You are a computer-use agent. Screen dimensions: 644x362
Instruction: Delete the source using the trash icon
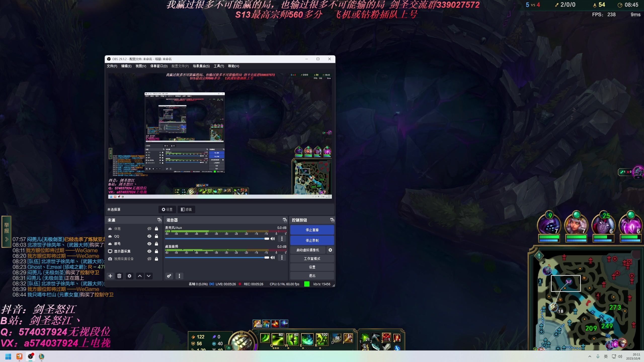pyautogui.click(x=119, y=276)
